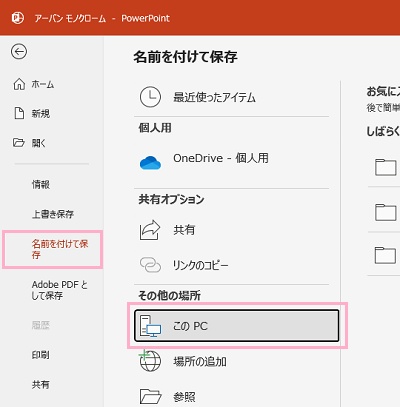Select リンクのコピー option
The image size is (400, 407).
(201, 265)
